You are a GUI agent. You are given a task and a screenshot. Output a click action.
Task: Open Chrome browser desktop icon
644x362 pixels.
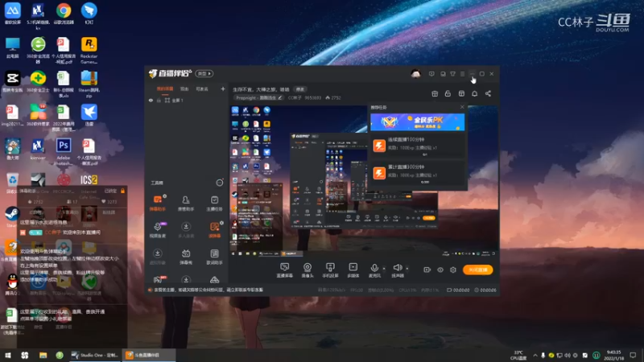tap(64, 14)
